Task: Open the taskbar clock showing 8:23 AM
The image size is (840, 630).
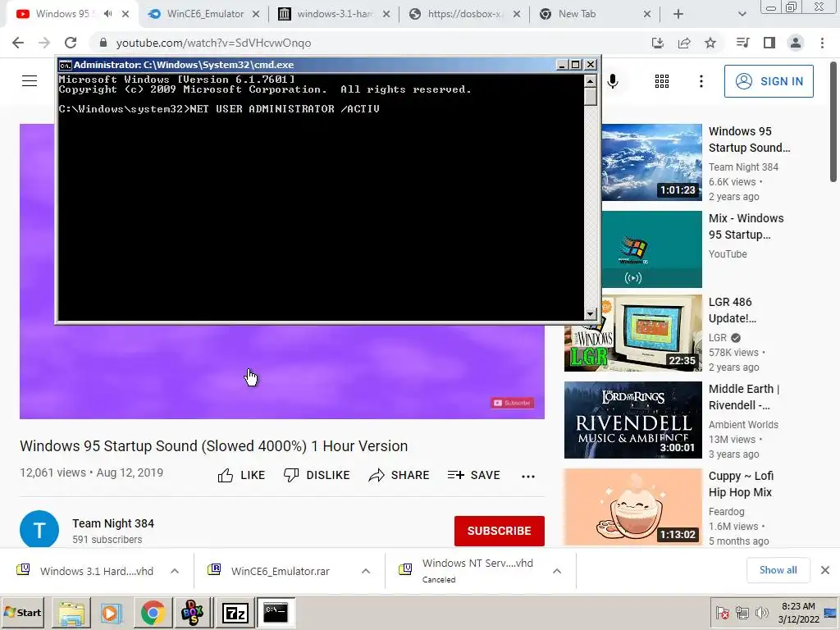Action: click(798, 613)
